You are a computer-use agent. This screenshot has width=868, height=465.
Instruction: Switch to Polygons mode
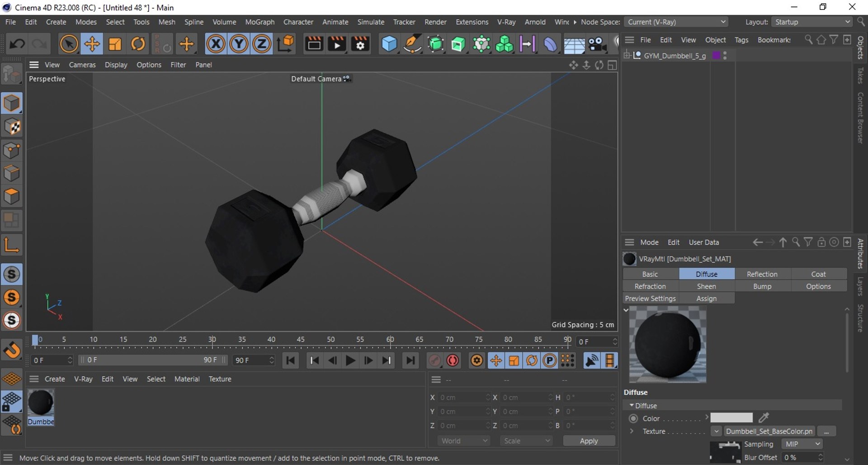coord(12,196)
